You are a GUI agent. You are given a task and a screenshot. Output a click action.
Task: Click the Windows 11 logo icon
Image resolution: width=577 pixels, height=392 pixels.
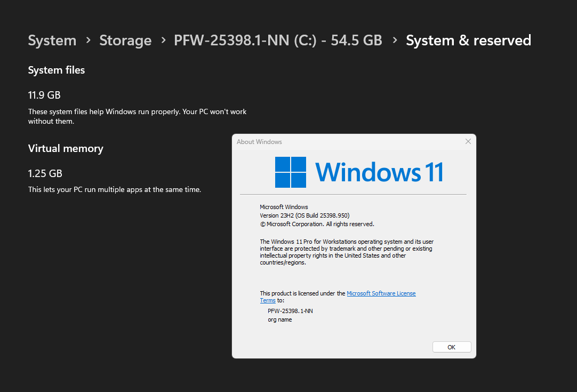(291, 172)
